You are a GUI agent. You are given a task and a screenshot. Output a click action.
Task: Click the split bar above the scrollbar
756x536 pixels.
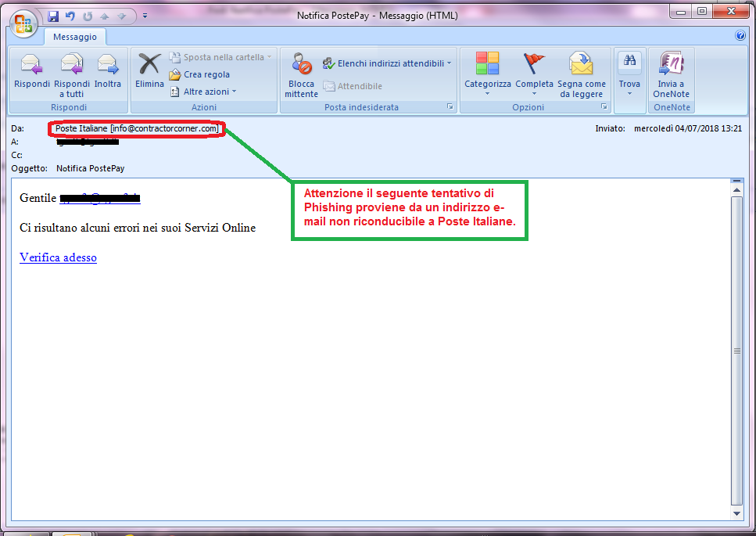click(x=736, y=181)
